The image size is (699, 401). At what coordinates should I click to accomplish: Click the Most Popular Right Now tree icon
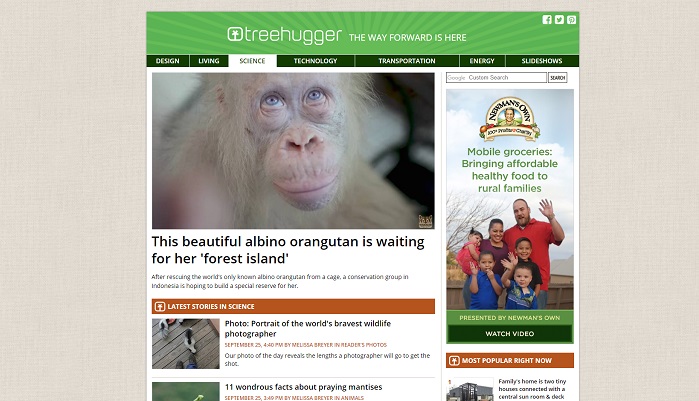tap(454, 360)
